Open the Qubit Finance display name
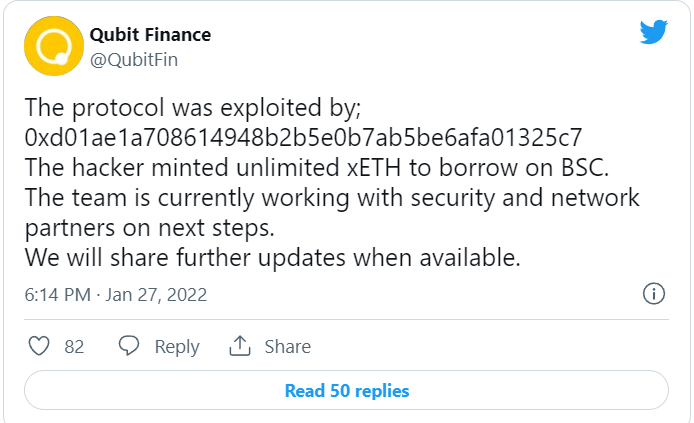 150,35
